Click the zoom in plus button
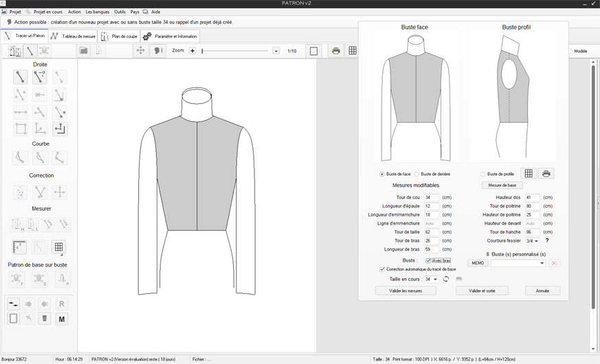 coord(192,51)
